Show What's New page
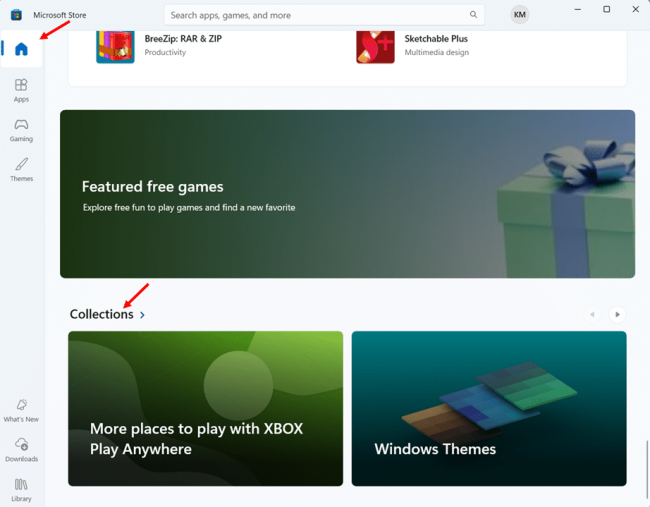Image resolution: width=650 pixels, height=507 pixels. coord(21,410)
